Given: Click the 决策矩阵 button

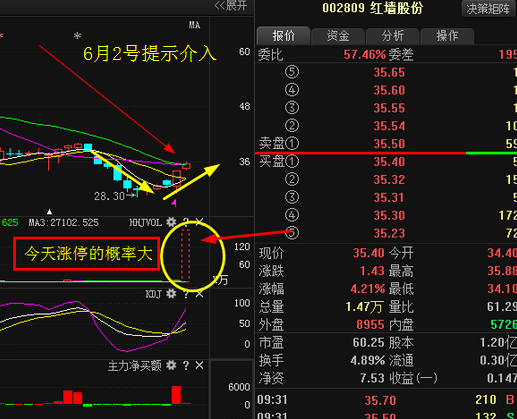Looking at the screenshot, I should click(488, 9).
